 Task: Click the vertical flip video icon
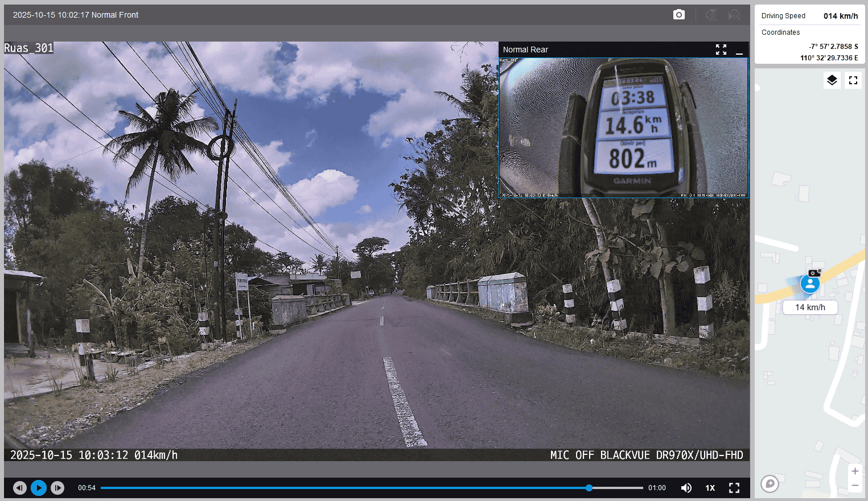[711, 15]
